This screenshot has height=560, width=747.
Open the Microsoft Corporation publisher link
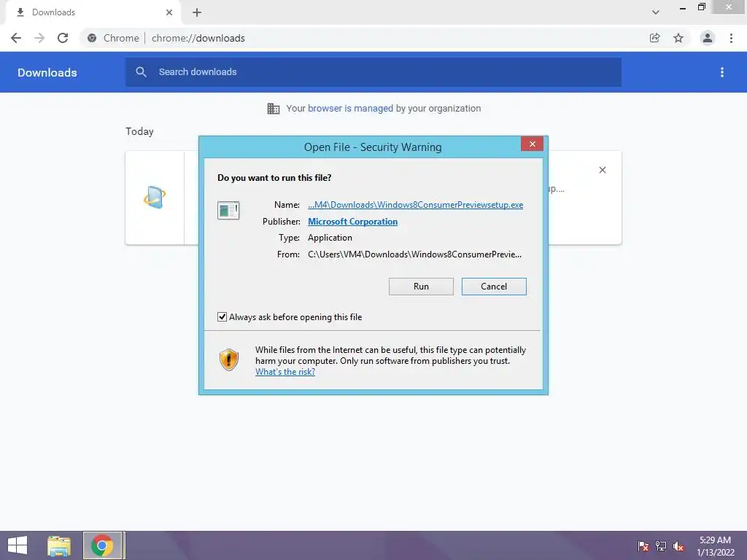point(352,222)
